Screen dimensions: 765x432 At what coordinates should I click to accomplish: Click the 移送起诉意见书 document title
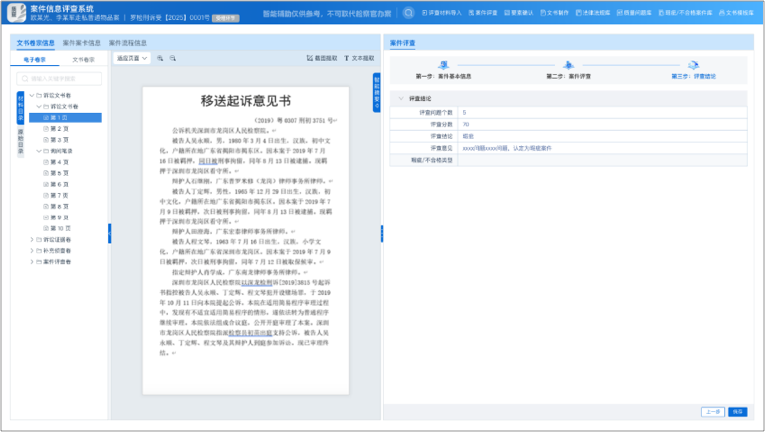[246, 101]
